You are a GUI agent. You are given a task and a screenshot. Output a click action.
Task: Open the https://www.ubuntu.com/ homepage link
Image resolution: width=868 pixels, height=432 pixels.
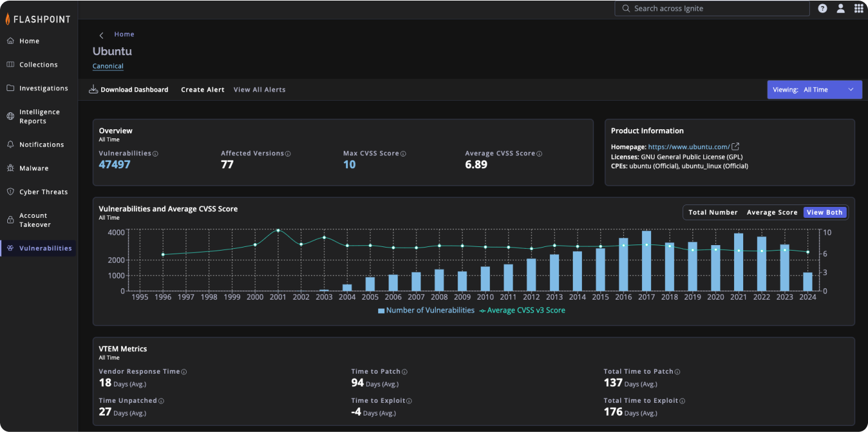click(x=689, y=147)
